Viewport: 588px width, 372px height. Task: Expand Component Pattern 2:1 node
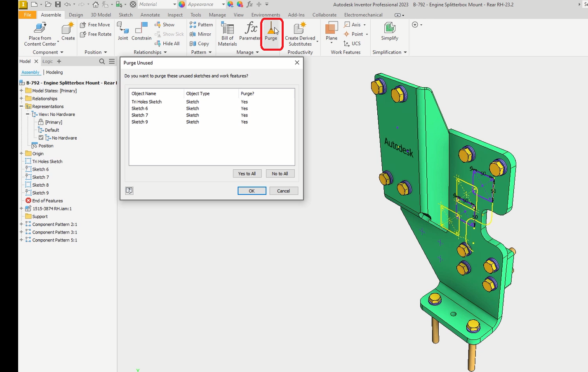pyautogui.click(x=21, y=224)
